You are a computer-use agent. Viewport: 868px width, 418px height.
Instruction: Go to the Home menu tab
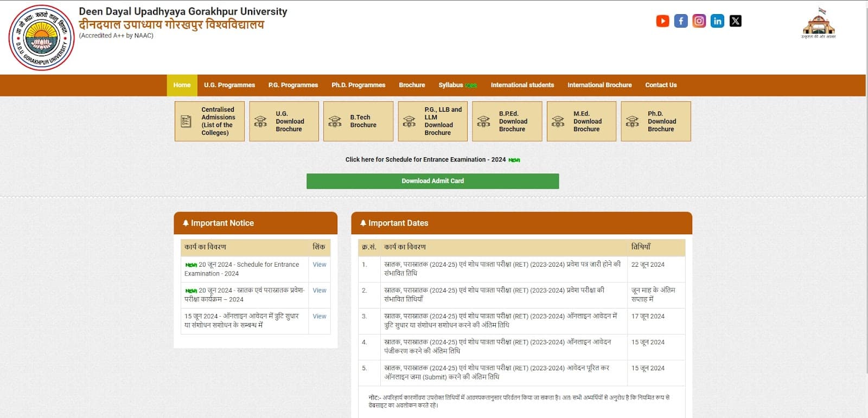tap(182, 85)
